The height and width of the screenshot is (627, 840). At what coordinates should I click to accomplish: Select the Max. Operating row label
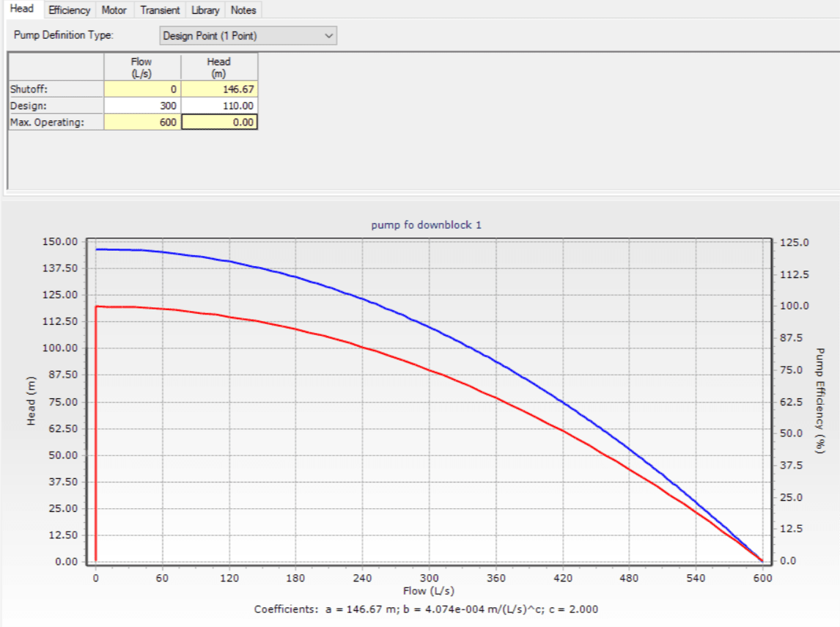tap(56, 122)
